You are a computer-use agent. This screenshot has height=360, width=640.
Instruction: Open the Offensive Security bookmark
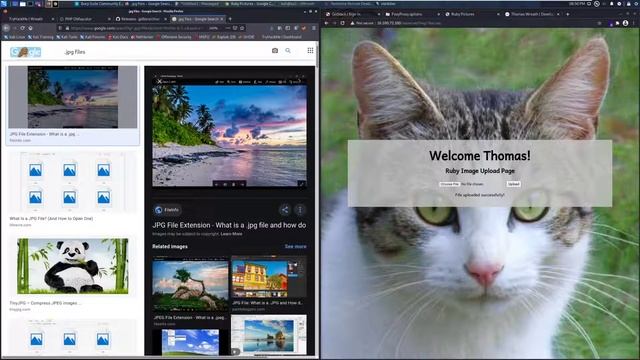pyautogui.click(x=173, y=37)
